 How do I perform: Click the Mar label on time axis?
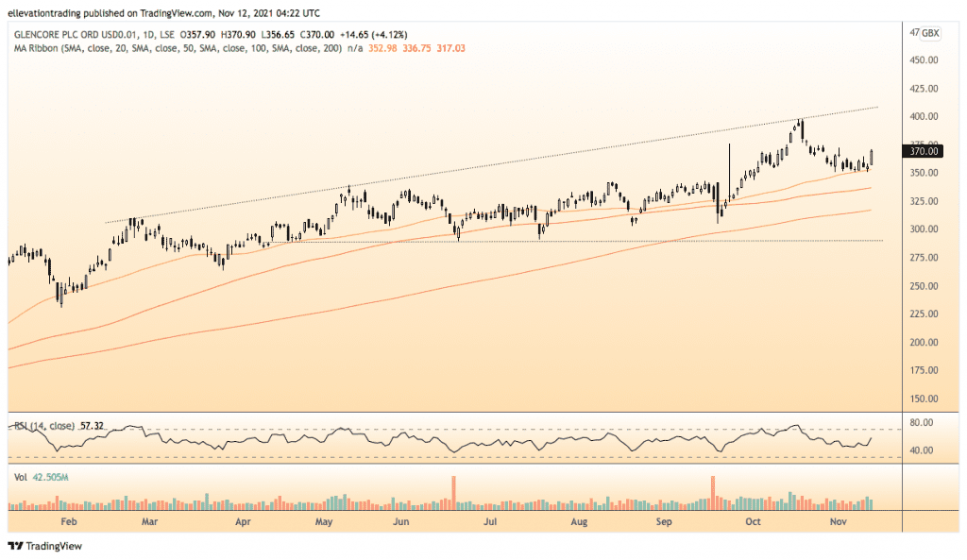149,522
